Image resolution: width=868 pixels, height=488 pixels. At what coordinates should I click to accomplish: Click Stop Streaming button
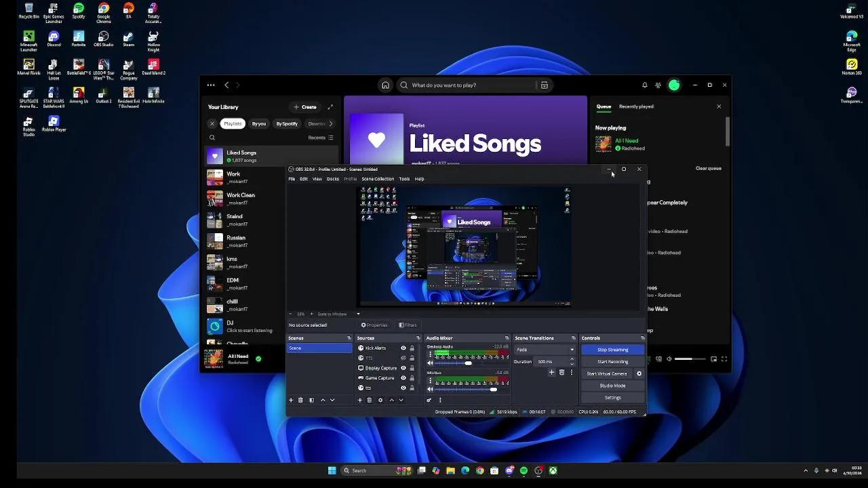[x=612, y=350]
